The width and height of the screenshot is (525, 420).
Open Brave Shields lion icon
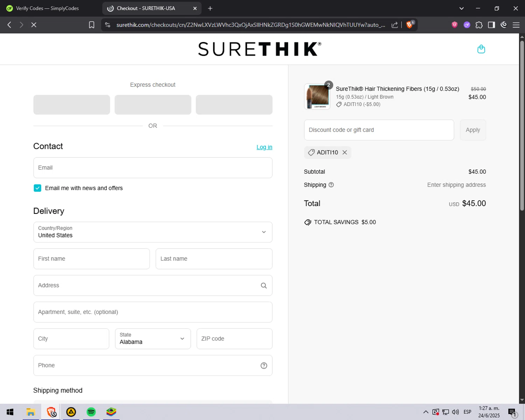pos(410,24)
